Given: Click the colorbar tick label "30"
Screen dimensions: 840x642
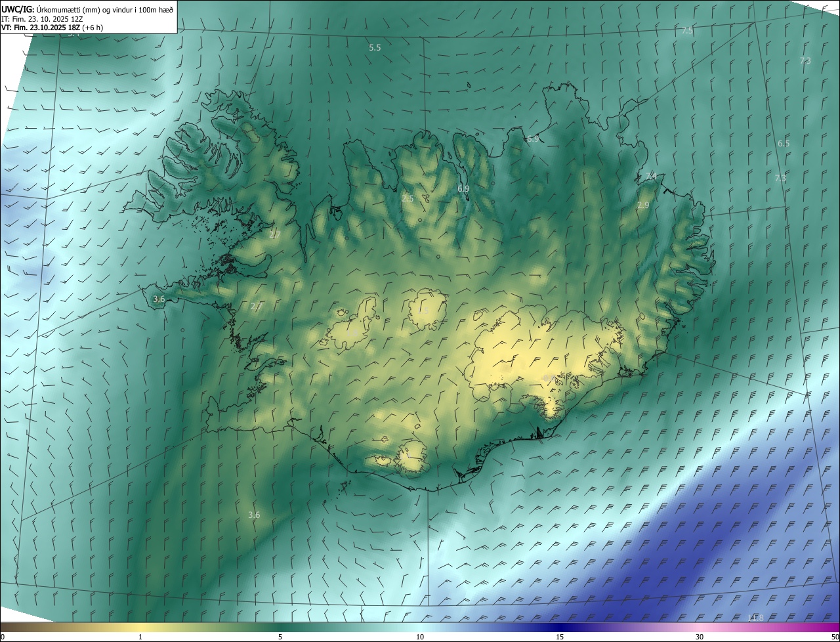Looking at the screenshot, I should (700, 637).
